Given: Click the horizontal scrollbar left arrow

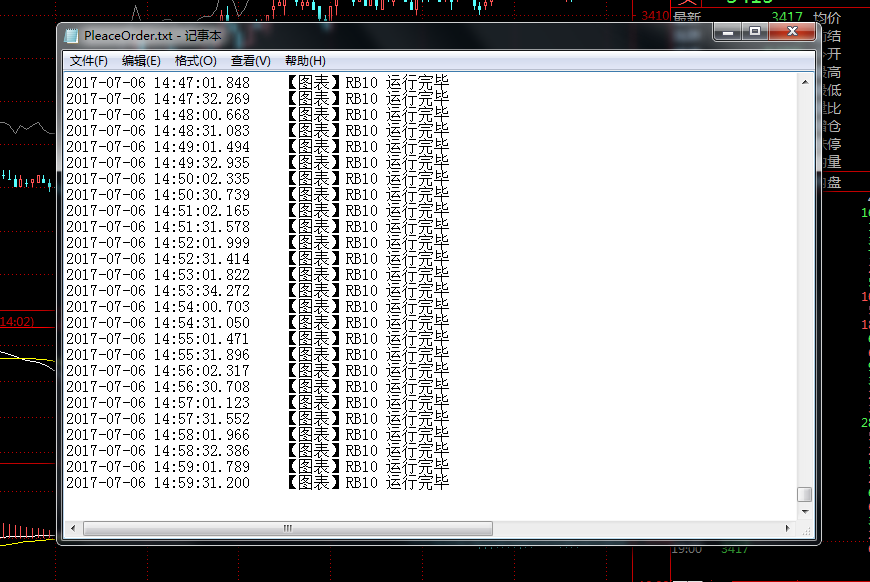Looking at the screenshot, I should tap(72, 528).
